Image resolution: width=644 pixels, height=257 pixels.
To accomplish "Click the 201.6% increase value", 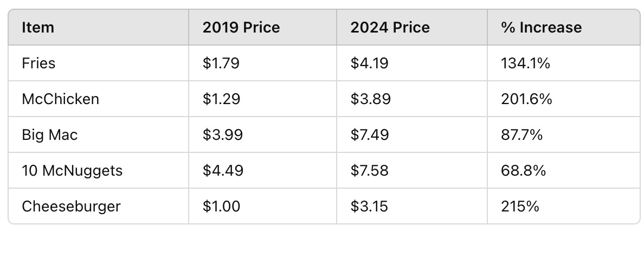I will 527,99.
